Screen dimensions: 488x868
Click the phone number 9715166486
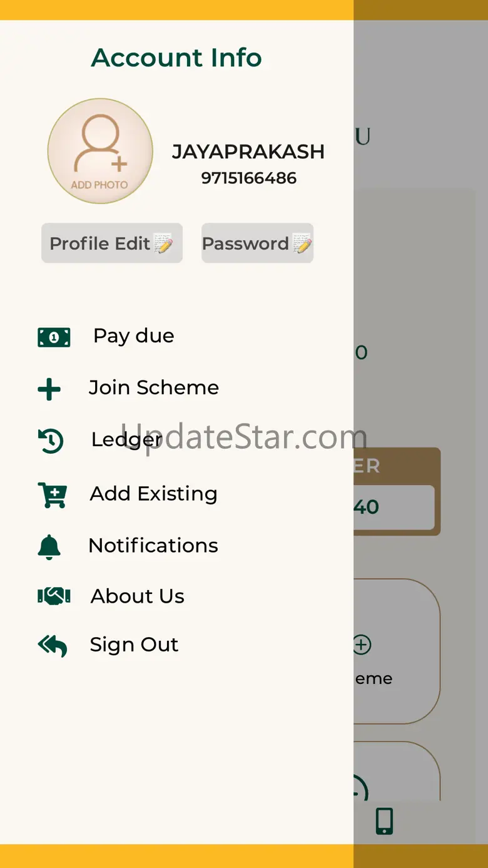[x=249, y=178]
